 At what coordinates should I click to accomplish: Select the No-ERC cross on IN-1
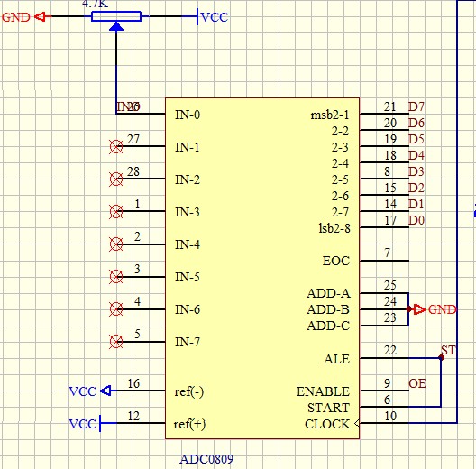115,146
